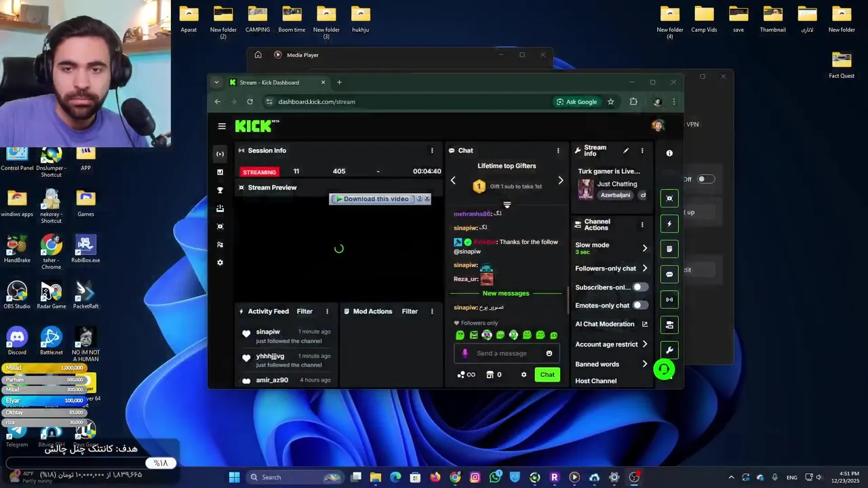
Task: Toggle Subscribers-only chat switch
Action: click(639, 287)
